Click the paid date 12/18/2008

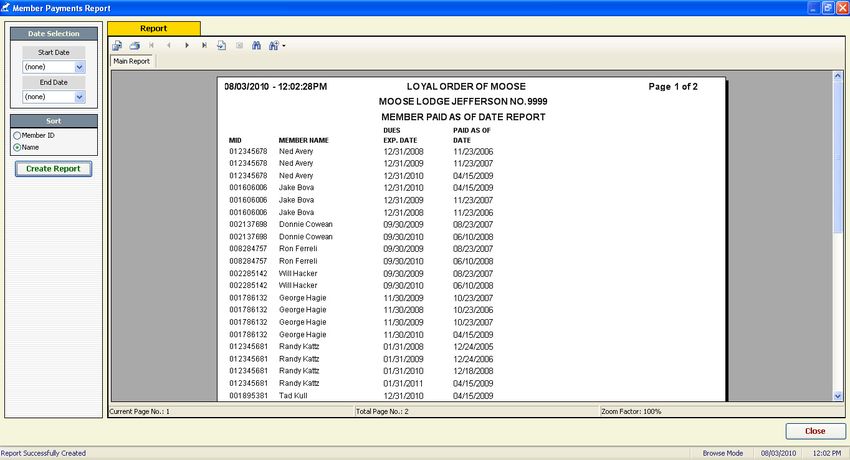pyautogui.click(x=473, y=371)
